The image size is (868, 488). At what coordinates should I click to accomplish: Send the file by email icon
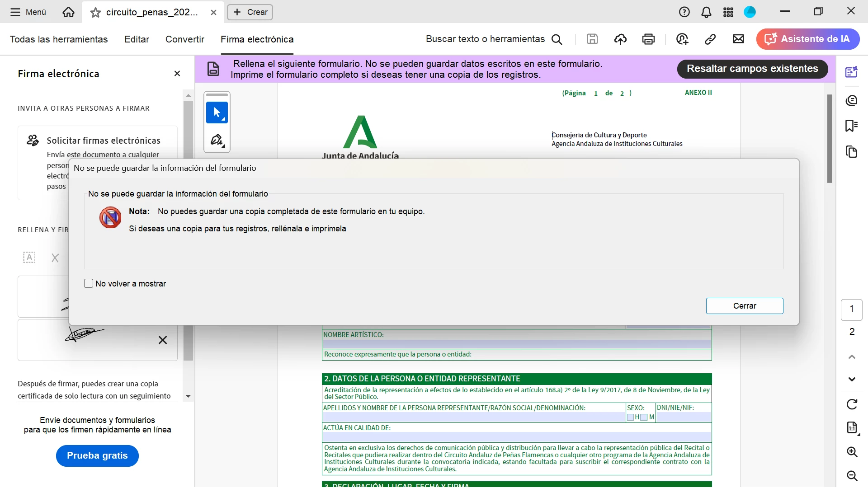pos(738,39)
